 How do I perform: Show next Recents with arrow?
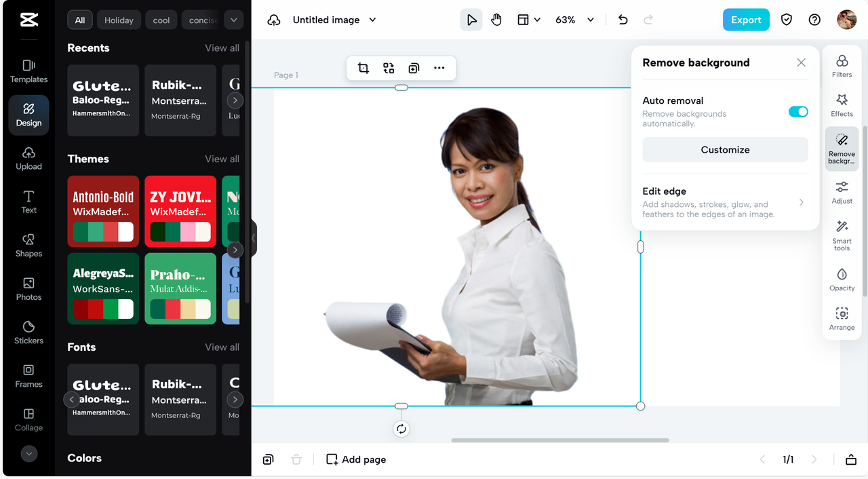(x=235, y=100)
